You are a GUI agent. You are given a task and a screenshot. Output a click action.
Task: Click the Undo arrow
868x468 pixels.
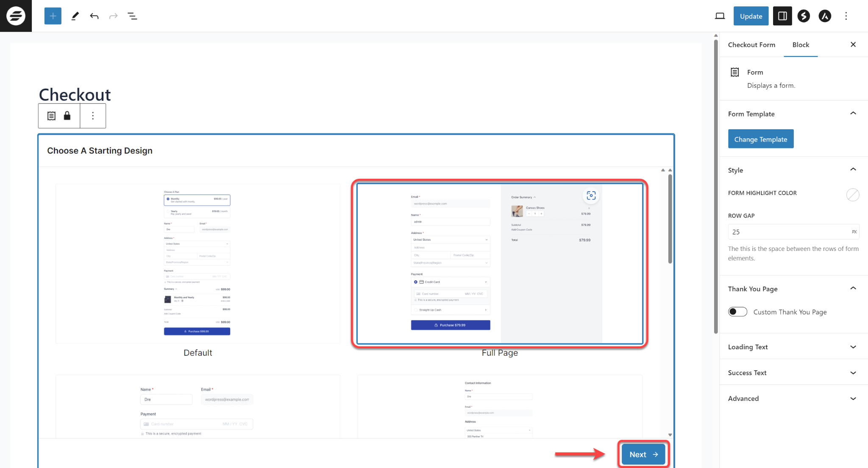tap(94, 16)
